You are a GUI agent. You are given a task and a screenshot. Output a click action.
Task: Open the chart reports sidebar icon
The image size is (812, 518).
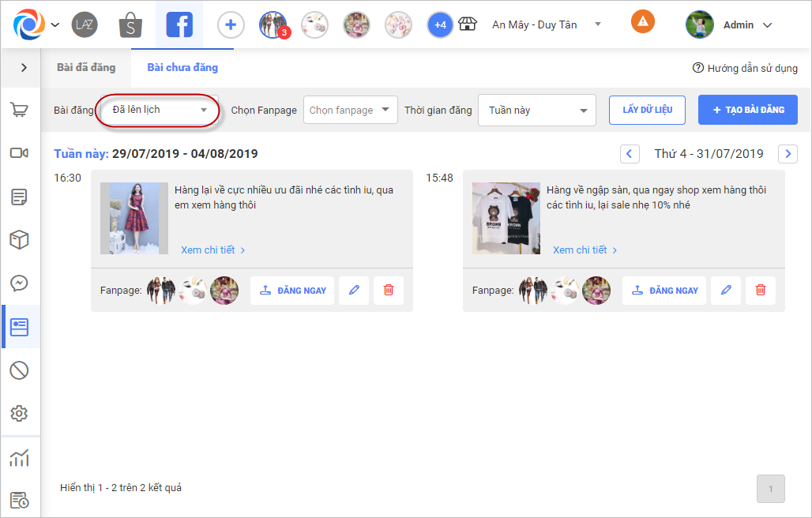pos(20,458)
